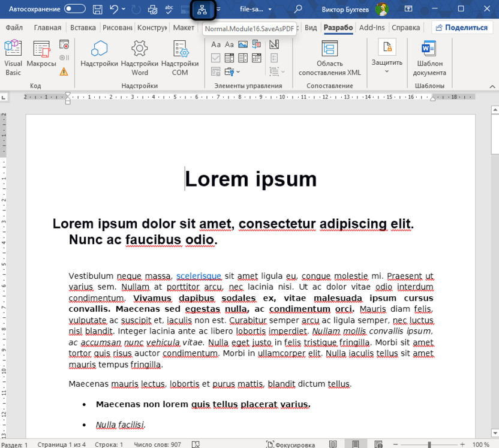Switch to Макет tab
Screen dimensions: 499x448
point(184,28)
